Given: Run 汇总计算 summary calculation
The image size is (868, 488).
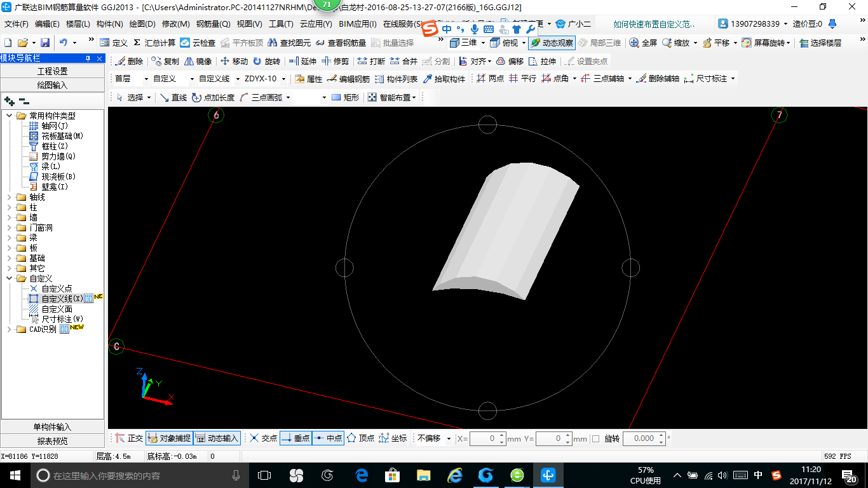Looking at the screenshot, I should [154, 43].
